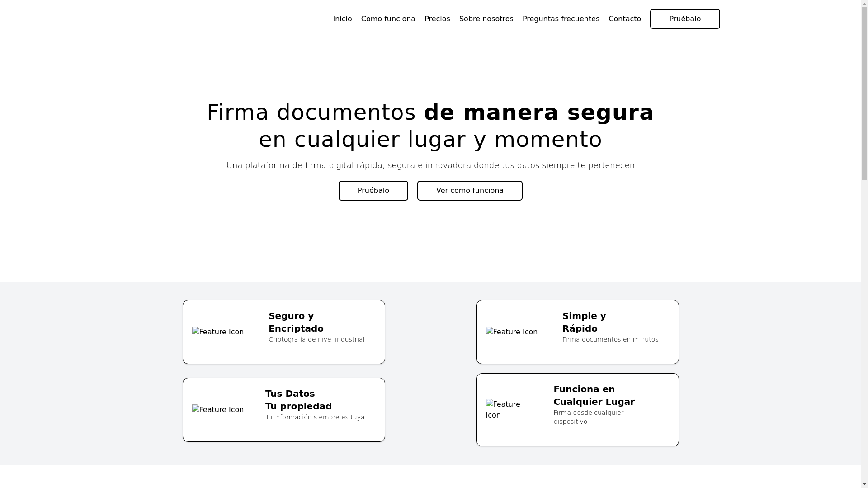Screen dimensions: 868x488
Task: Go to Como funciona section
Action: [x=388, y=19]
